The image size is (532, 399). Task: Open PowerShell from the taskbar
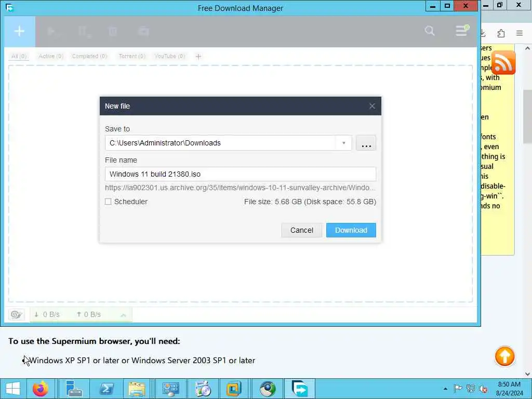point(107,389)
